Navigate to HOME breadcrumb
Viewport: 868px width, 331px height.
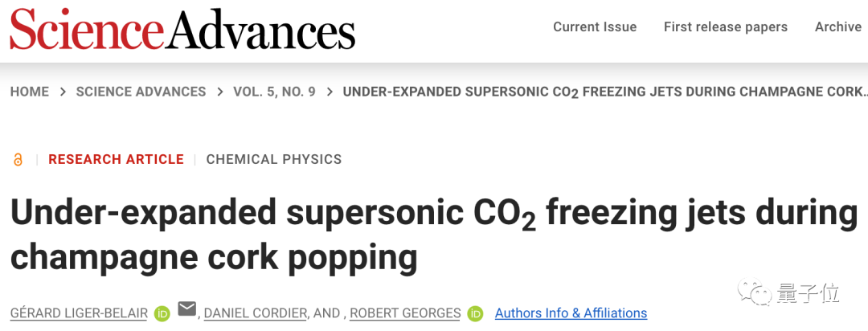coord(30,92)
